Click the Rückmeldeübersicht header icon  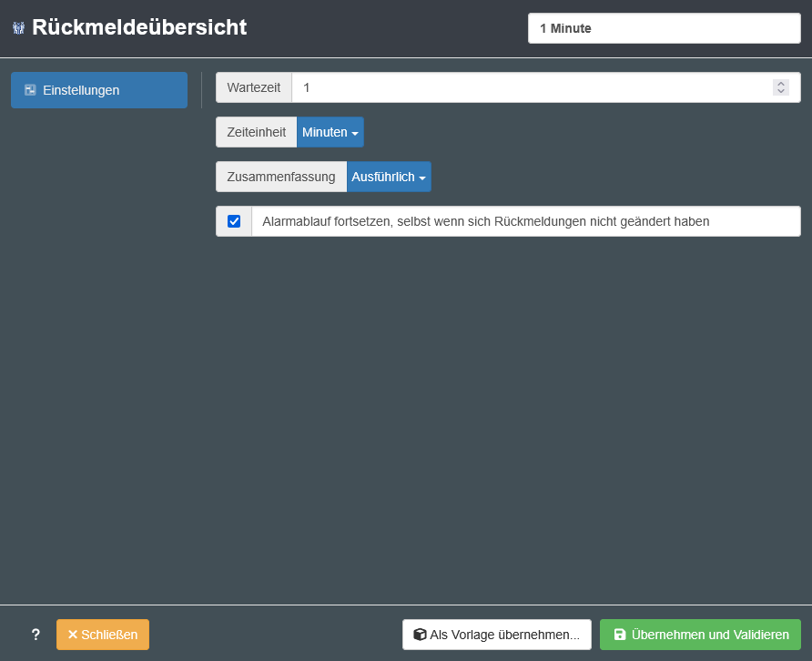pyautogui.click(x=18, y=28)
